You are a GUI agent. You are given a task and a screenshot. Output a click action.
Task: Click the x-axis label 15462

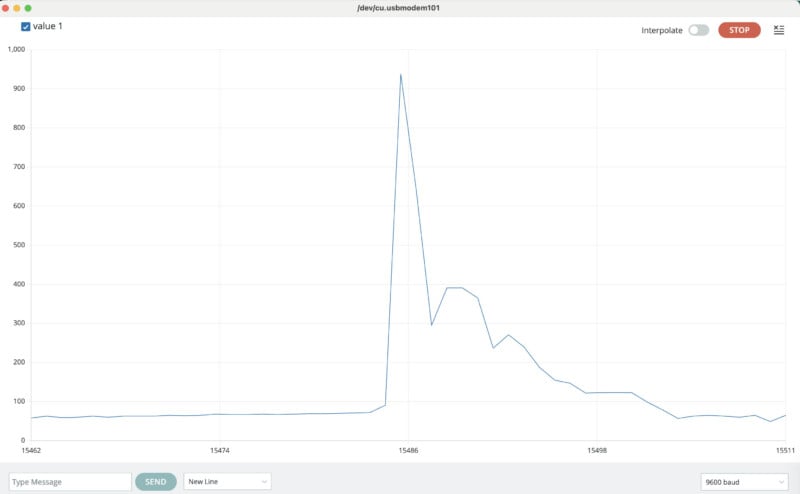(x=31, y=450)
